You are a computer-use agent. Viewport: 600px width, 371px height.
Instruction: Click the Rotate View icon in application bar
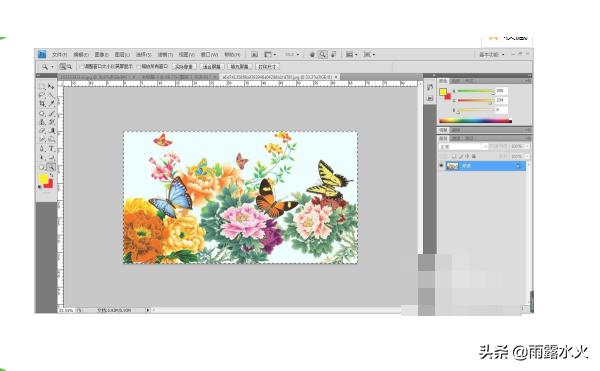334,55
